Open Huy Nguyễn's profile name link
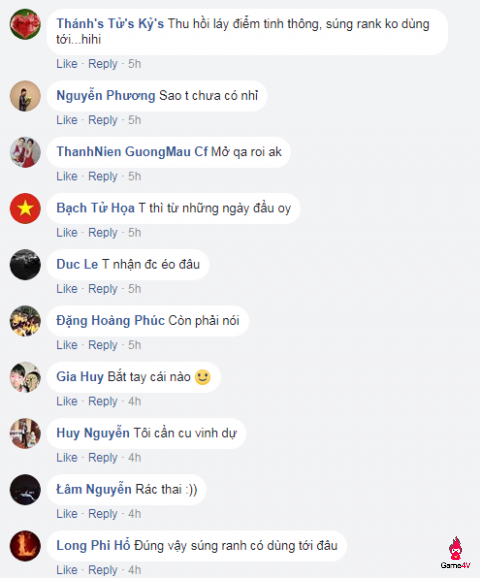 pyautogui.click(x=93, y=433)
